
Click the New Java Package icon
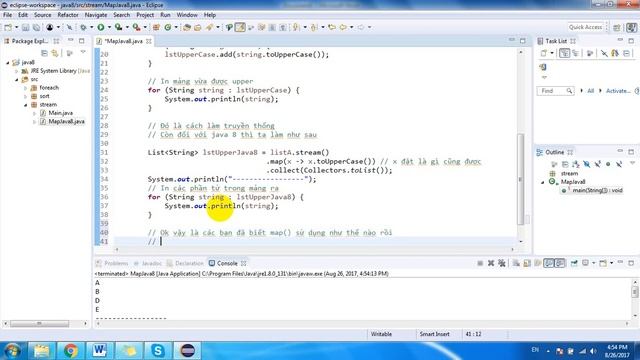pyautogui.click(x=156, y=27)
